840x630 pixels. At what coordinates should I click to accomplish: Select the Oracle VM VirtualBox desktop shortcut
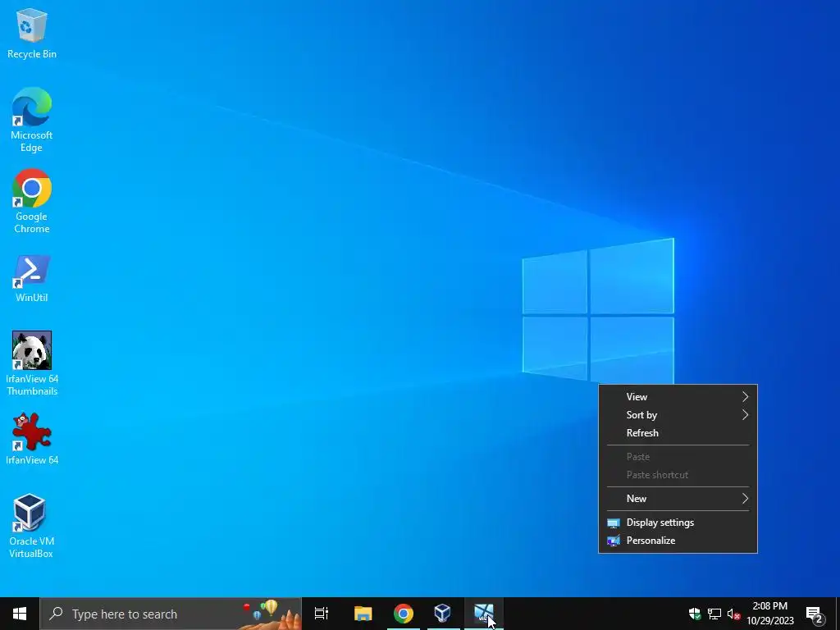click(x=32, y=526)
